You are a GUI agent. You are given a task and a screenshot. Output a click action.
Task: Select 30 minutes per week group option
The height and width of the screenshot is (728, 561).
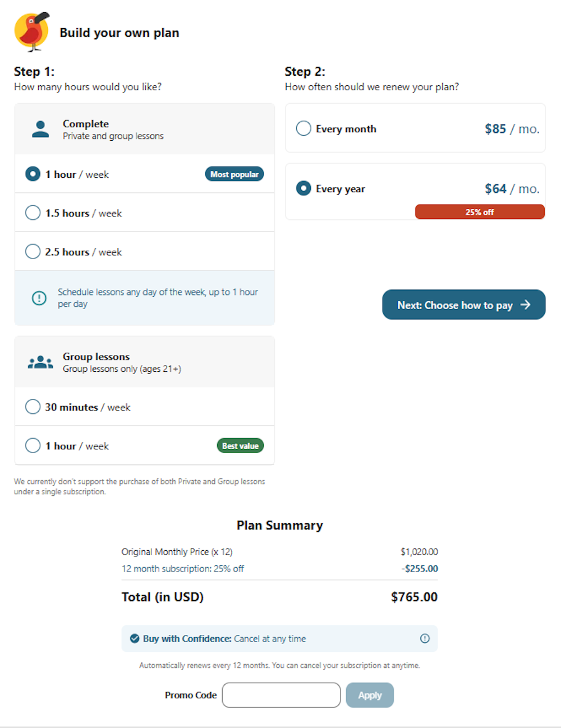pos(145,407)
